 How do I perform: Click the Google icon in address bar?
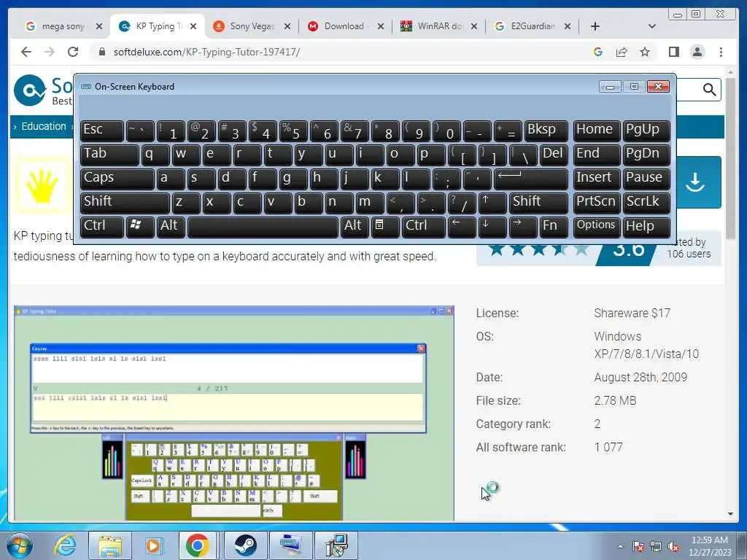[598, 52]
